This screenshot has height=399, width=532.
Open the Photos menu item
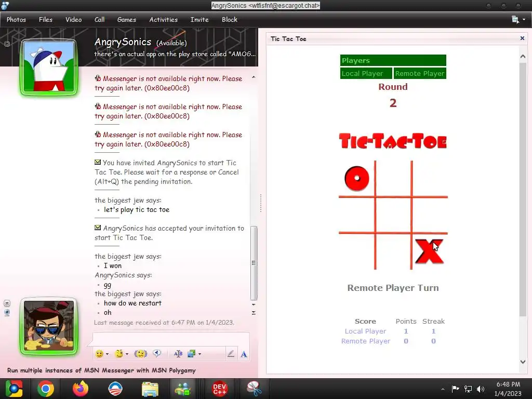[x=16, y=20]
